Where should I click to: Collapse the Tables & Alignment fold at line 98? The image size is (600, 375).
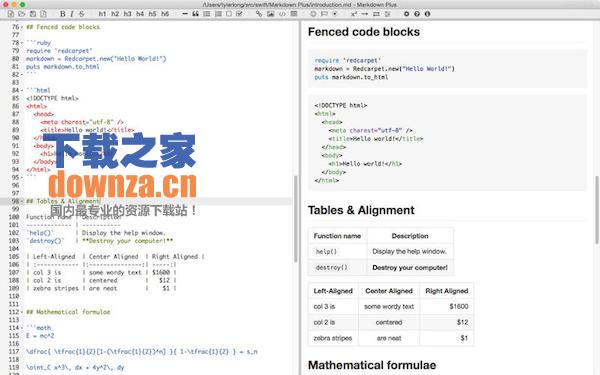coord(22,201)
